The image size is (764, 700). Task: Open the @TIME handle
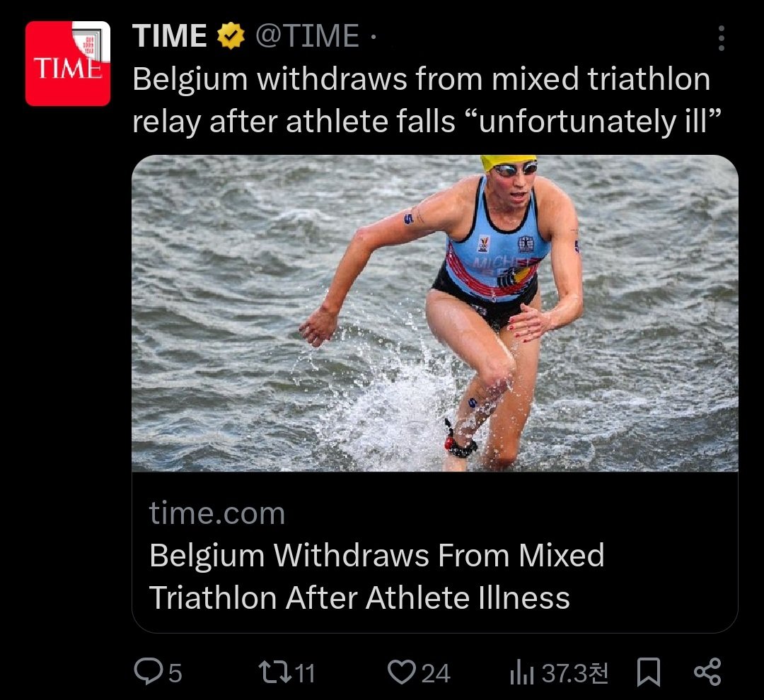coord(307,36)
